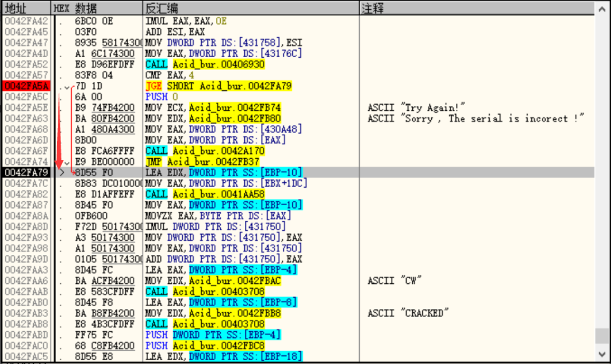Click hex bytes 0FB600

[x=91, y=216]
